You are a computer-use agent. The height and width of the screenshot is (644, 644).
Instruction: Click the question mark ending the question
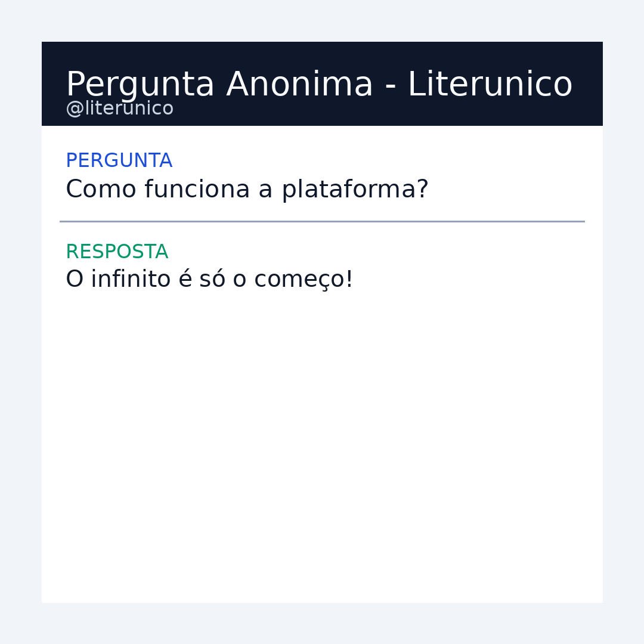[423, 190]
